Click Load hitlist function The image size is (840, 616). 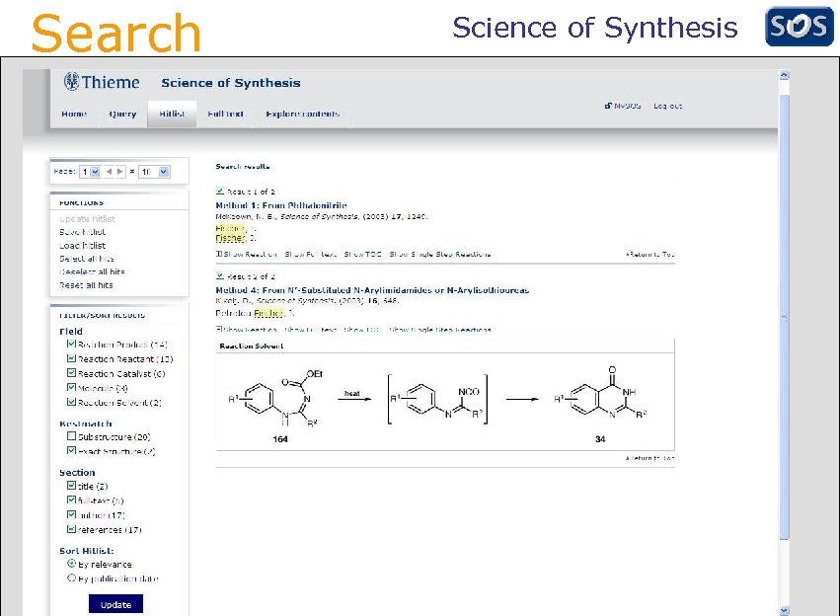[x=83, y=246]
